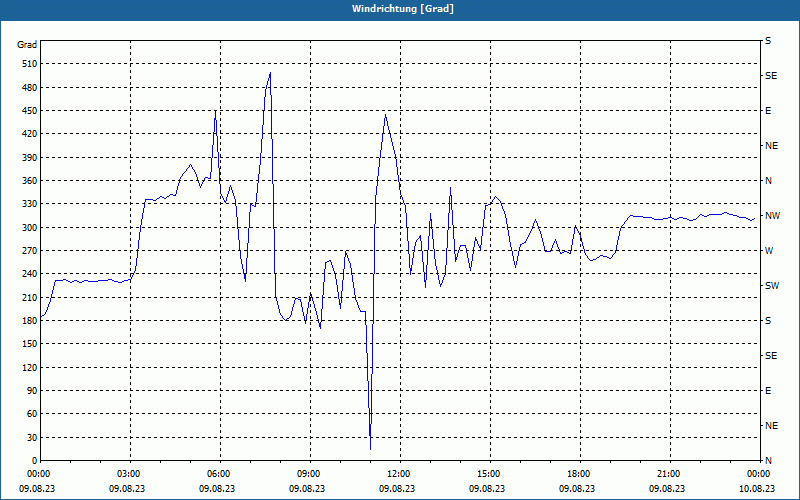800x500 pixels.
Task: Select the 10.08.23 date label
Action: pyautogui.click(x=757, y=488)
